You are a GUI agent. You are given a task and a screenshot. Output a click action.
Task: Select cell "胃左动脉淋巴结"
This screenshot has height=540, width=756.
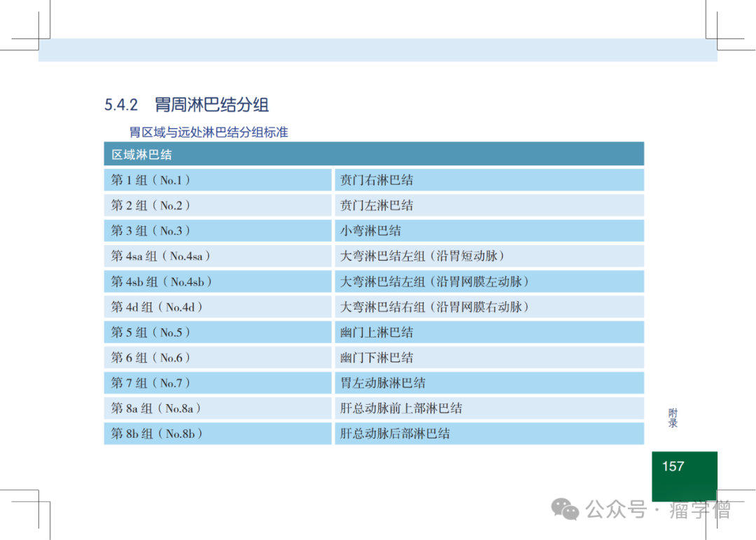click(489, 382)
